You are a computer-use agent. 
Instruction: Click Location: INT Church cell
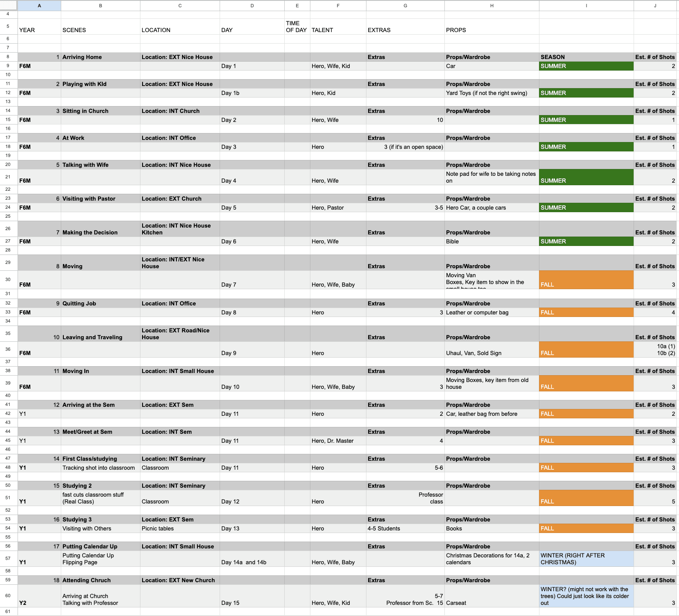180,111
